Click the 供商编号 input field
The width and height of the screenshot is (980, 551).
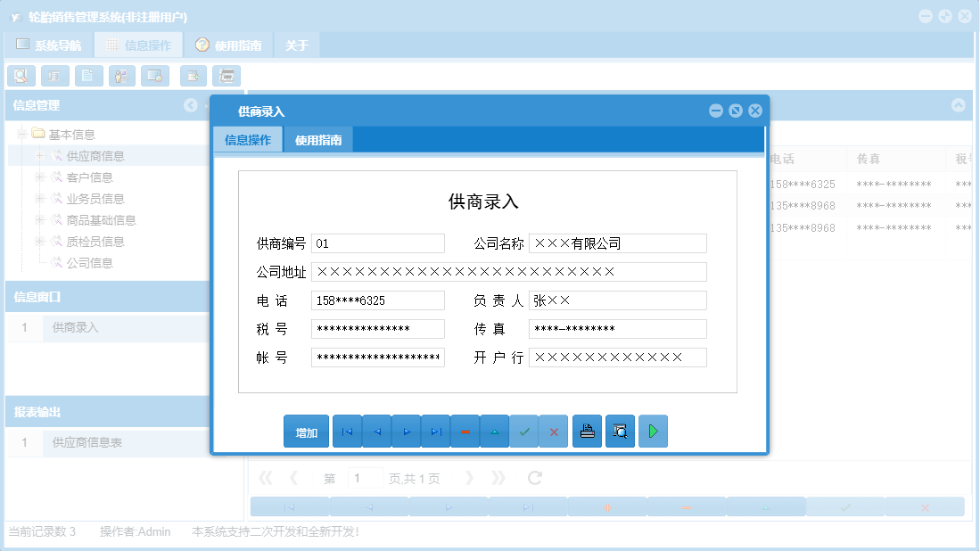[377, 243]
